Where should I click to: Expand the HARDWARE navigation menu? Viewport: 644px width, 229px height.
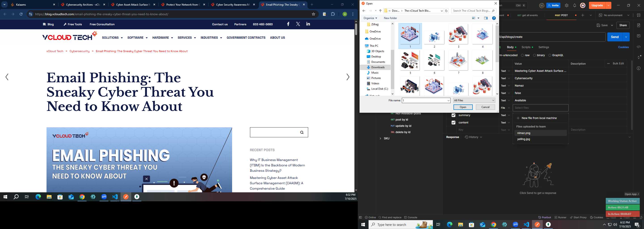pos(163,38)
